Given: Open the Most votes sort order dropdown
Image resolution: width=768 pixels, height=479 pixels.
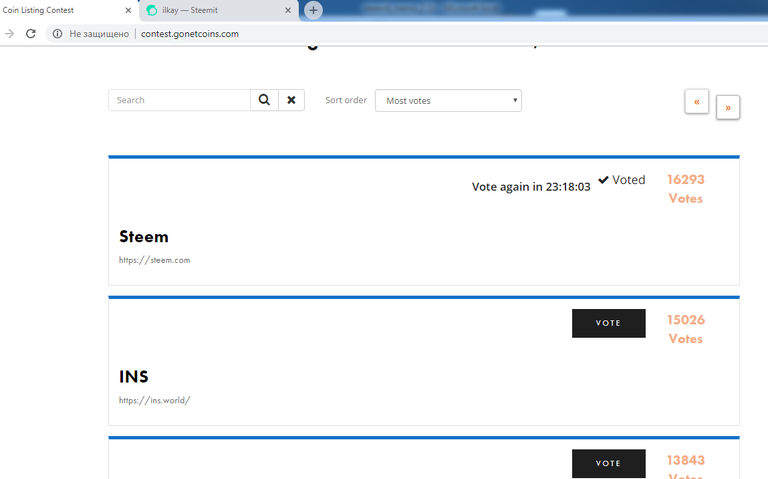Looking at the screenshot, I should (448, 100).
